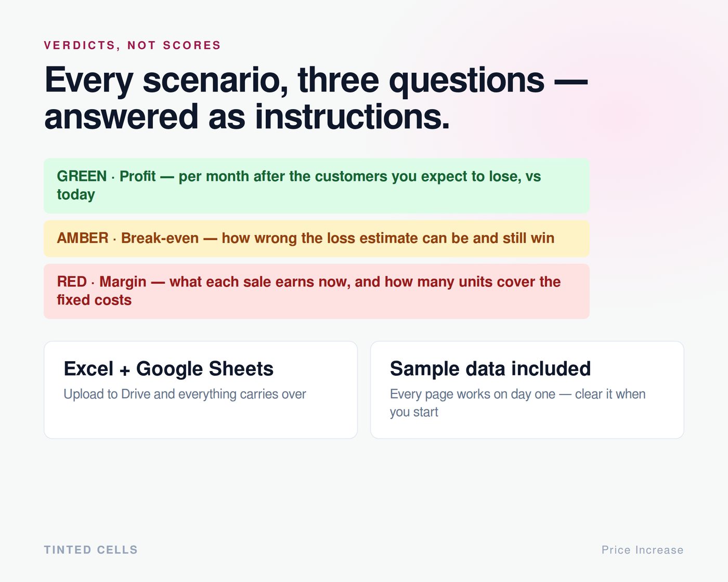728x582 pixels.
Task: Click the VERDICTS, NOT SCORES label
Action: click(133, 45)
